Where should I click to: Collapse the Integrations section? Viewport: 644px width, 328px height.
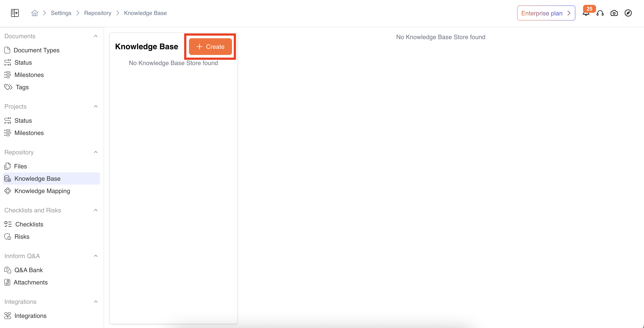(x=95, y=302)
